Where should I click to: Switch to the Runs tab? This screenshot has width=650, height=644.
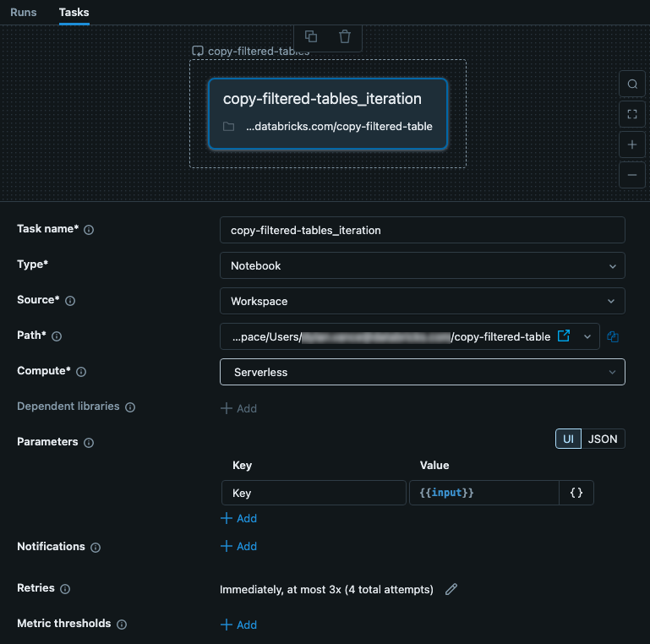coord(23,12)
